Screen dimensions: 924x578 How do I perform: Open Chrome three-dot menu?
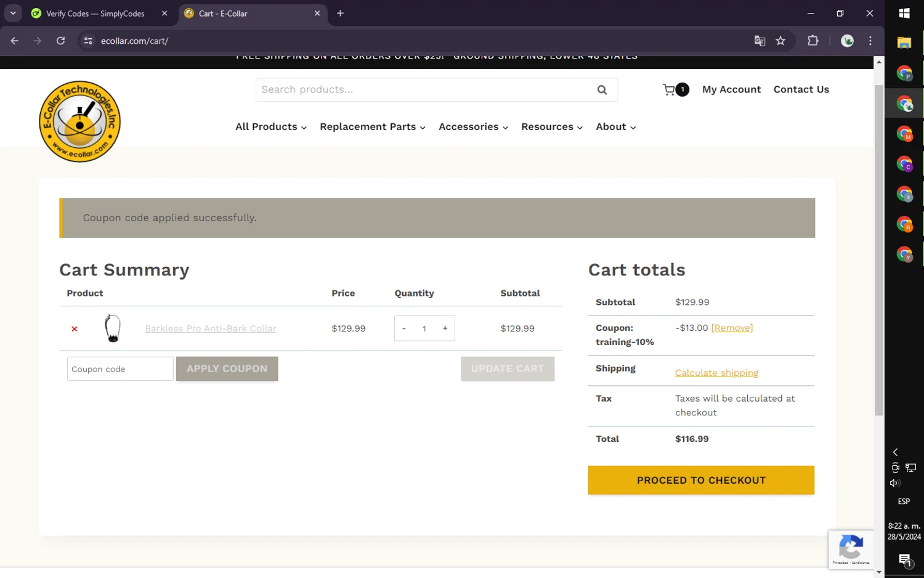tap(870, 41)
